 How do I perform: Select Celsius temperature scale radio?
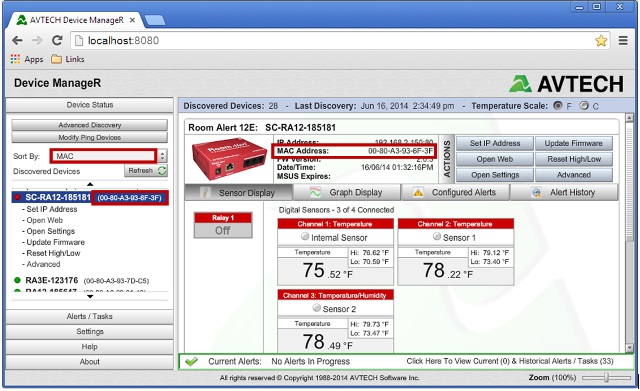[x=584, y=106]
